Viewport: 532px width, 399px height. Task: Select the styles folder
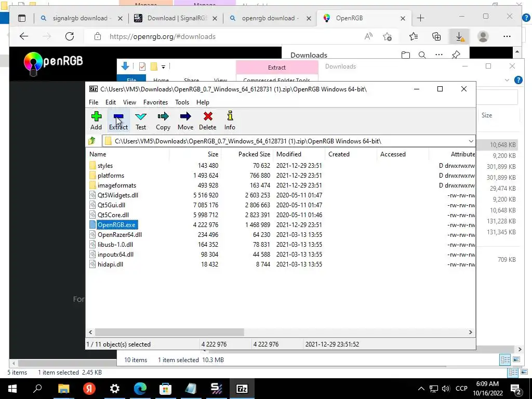point(105,166)
